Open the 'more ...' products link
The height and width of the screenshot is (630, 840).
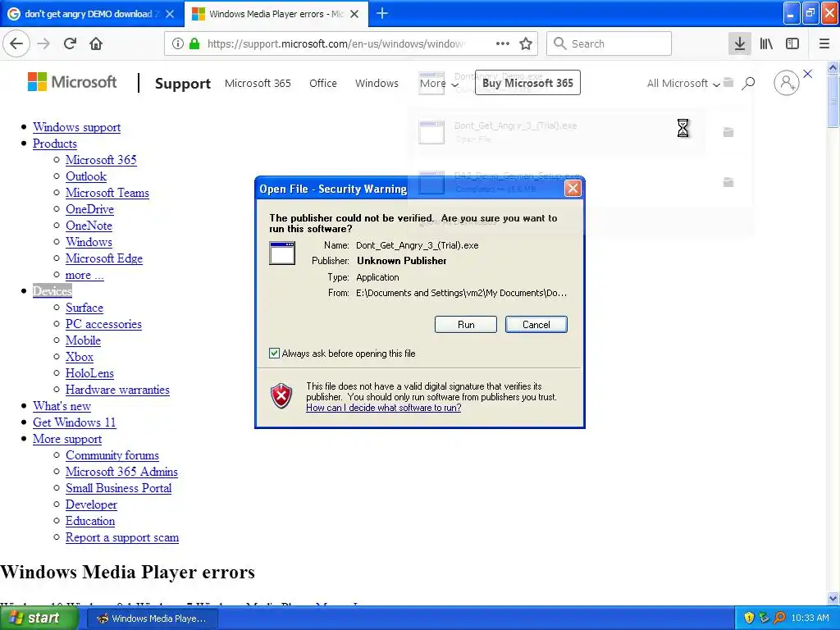84,275
